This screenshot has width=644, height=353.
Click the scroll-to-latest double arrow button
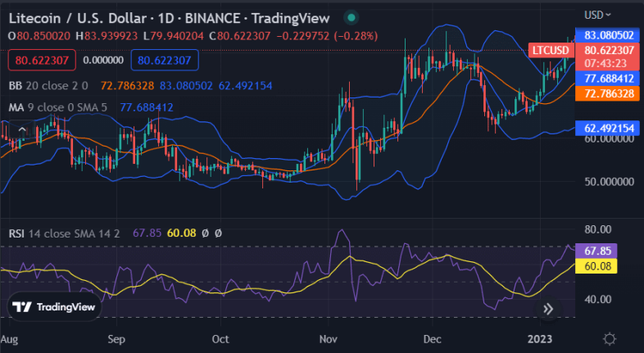coord(548,309)
